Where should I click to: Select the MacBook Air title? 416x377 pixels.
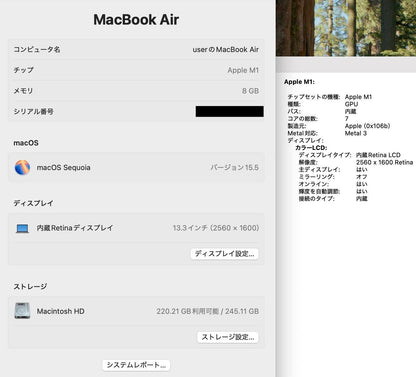136,20
